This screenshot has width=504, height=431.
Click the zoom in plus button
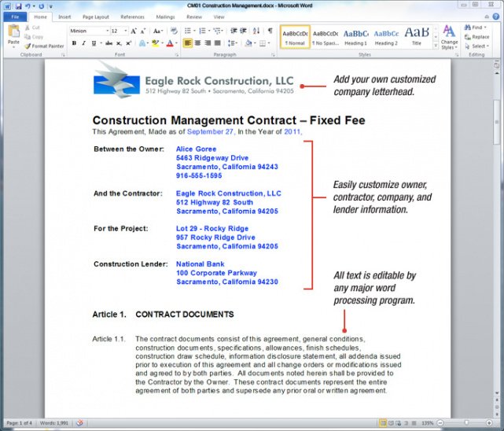[x=489, y=423]
